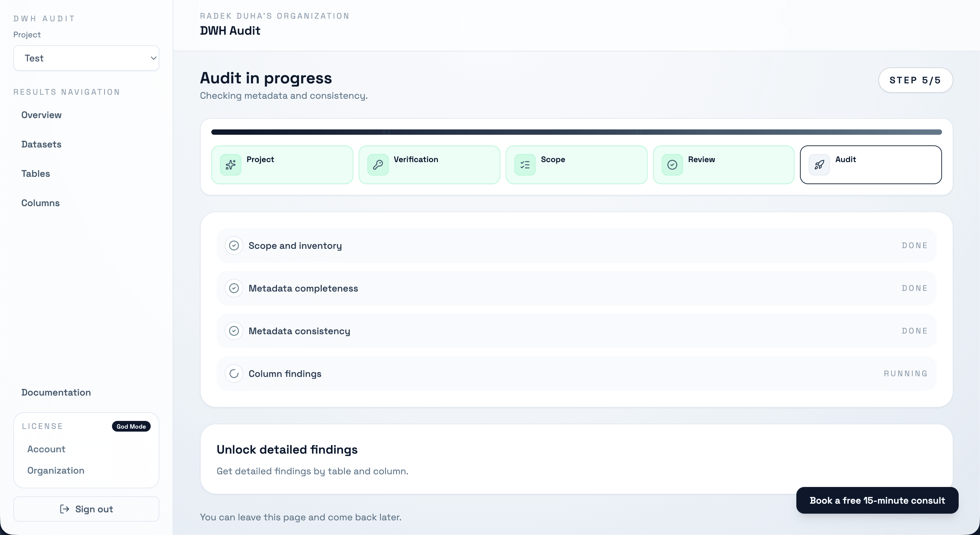Switch to the Tables section
Image resolution: width=980 pixels, height=535 pixels.
click(35, 173)
